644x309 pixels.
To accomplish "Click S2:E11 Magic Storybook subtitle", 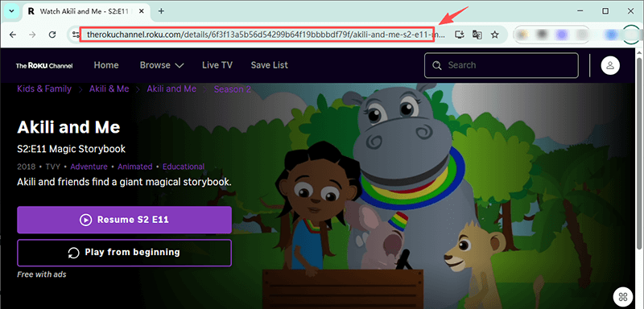I will point(72,149).
